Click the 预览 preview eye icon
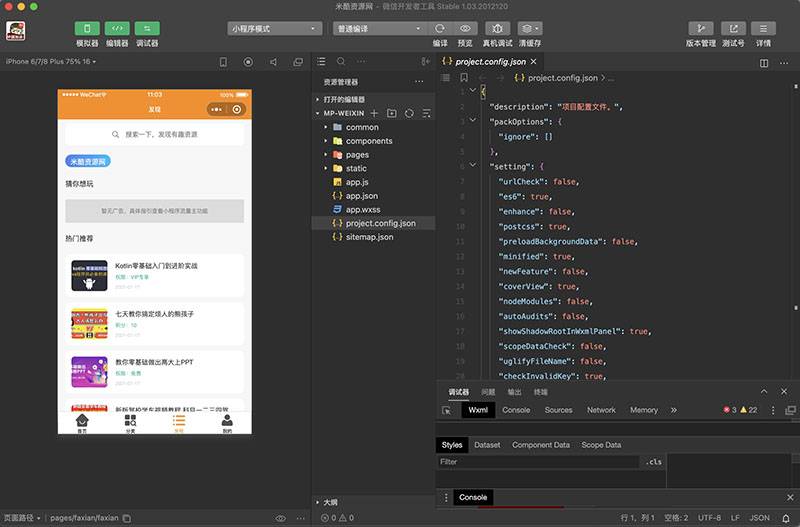Viewport: 800px width, 527px height. [x=465, y=29]
